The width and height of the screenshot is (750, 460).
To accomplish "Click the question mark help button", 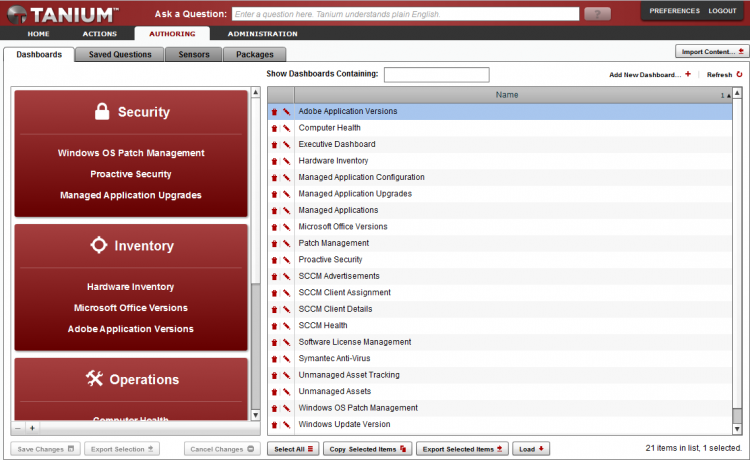I will 597,14.
